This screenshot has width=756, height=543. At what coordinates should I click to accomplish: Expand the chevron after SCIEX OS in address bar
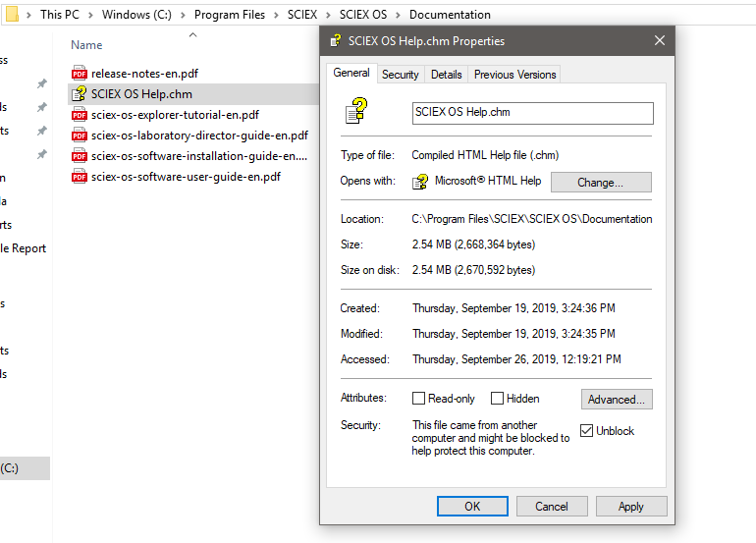(399, 15)
